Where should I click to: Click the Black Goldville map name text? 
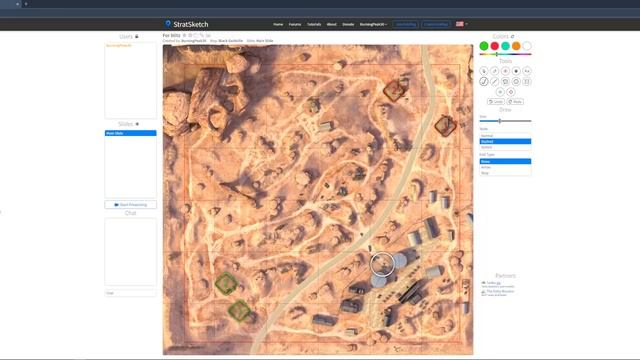230,41
